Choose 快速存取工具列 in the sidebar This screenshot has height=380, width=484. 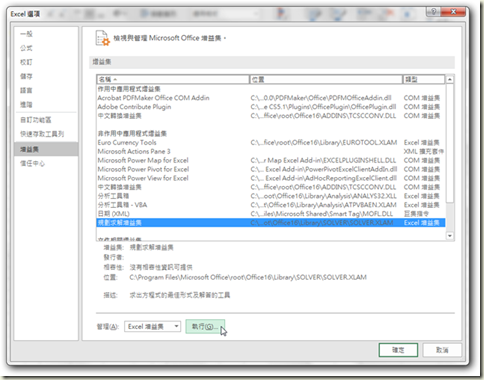42,134
